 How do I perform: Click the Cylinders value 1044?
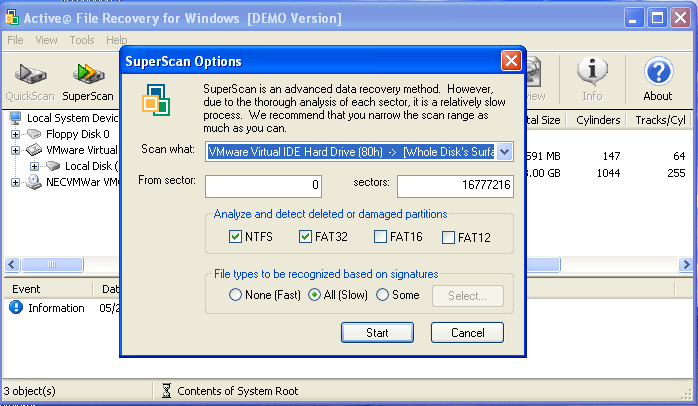609,173
